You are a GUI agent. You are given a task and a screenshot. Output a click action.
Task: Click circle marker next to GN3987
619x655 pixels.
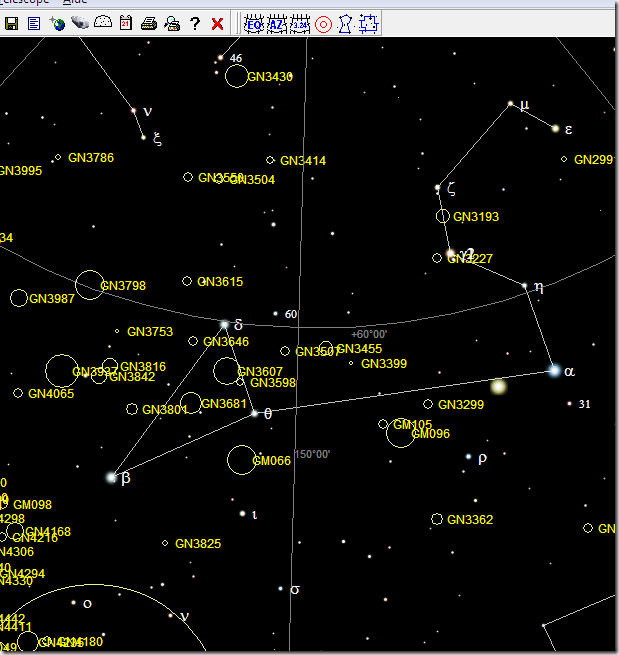coord(18,298)
